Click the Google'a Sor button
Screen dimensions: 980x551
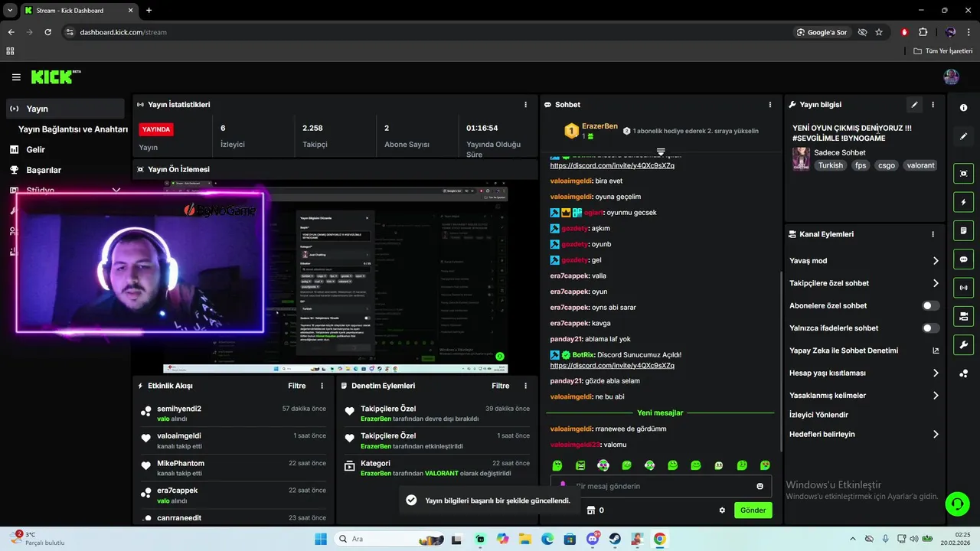point(822,32)
